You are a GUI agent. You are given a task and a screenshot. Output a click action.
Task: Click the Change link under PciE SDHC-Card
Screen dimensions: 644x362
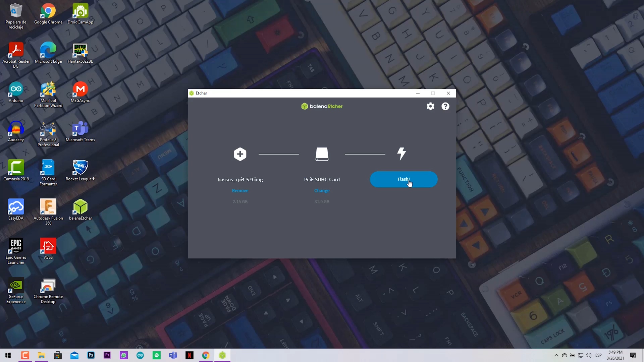click(x=322, y=190)
